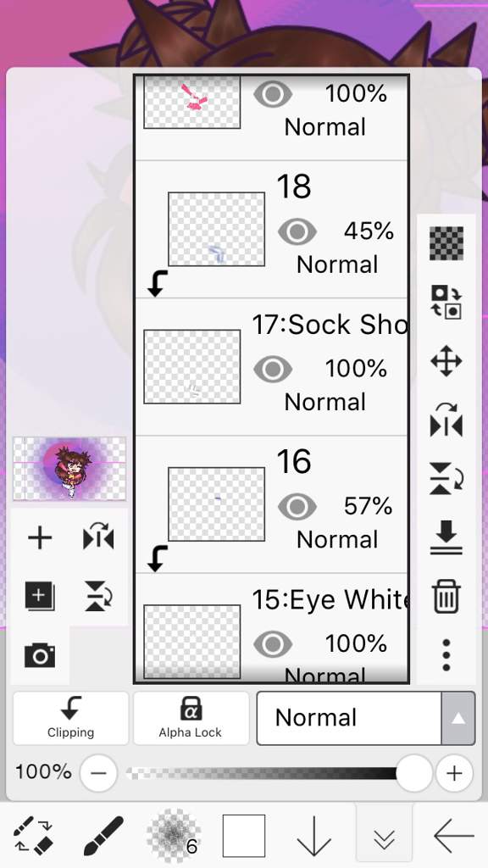Delete layer using trash can icon

pyautogui.click(x=446, y=596)
